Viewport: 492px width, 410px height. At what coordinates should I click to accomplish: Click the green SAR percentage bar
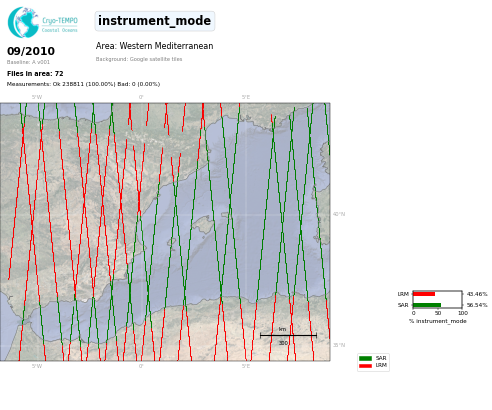(x=427, y=305)
